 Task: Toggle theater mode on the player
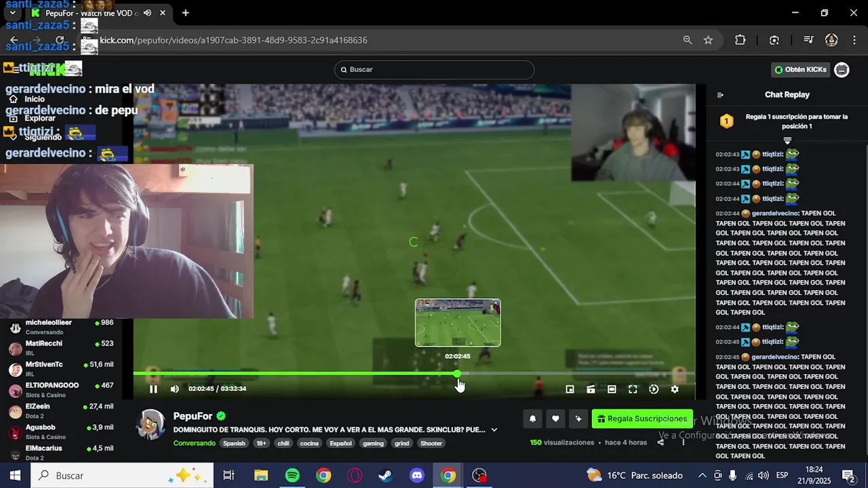click(x=612, y=389)
